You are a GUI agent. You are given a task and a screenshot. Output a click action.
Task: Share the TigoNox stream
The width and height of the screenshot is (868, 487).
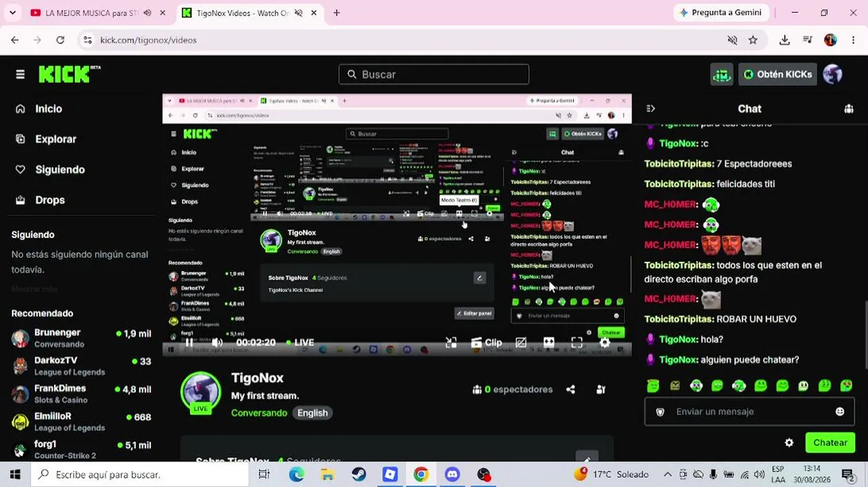click(x=571, y=390)
